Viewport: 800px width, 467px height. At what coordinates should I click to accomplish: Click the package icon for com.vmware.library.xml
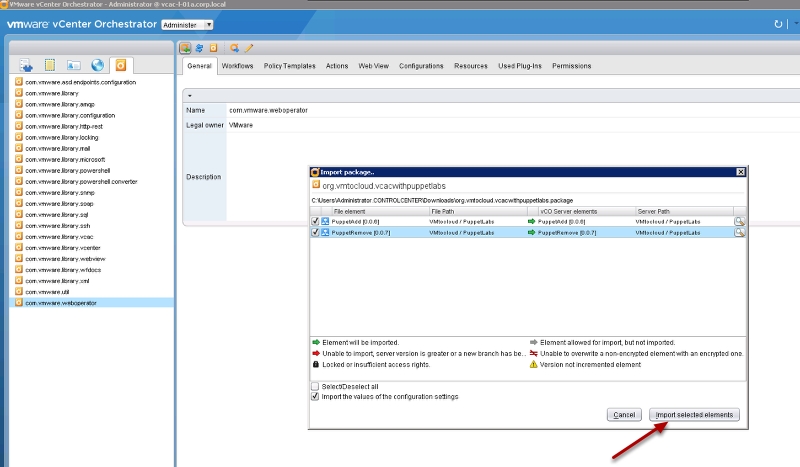pyautogui.click(x=19, y=280)
